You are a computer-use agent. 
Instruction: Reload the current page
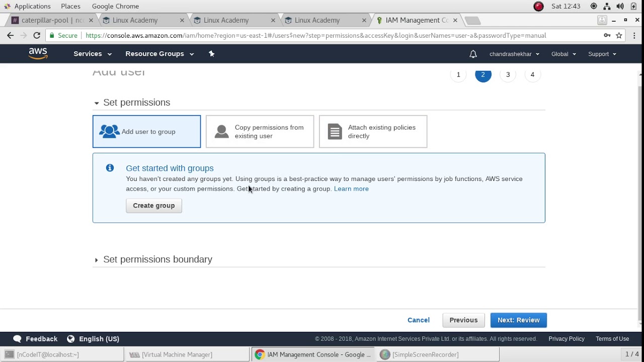click(x=37, y=35)
